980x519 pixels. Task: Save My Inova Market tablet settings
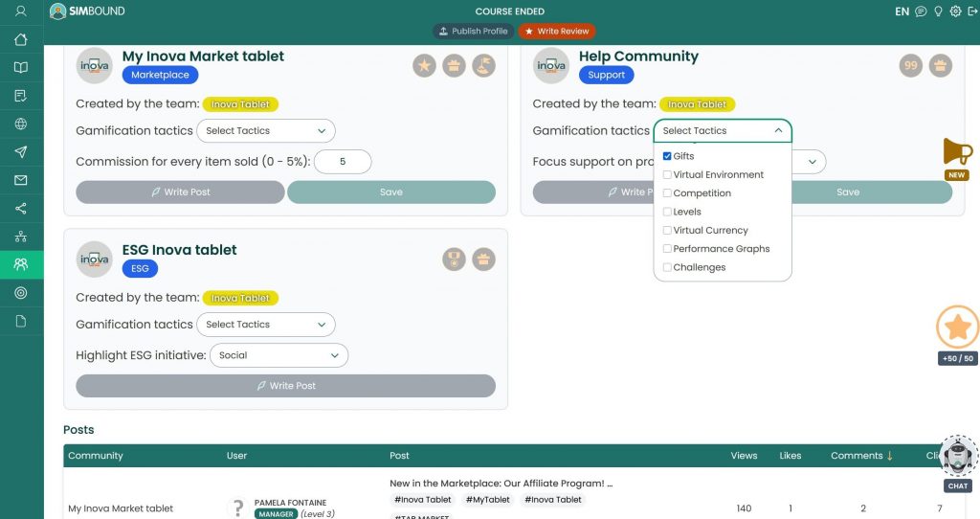(x=391, y=192)
